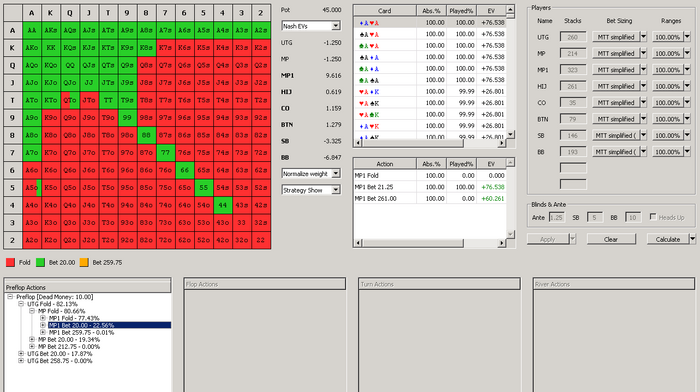Select the MP1 Fold action row
Viewport: 700px width, 392px height.
(x=429, y=175)
